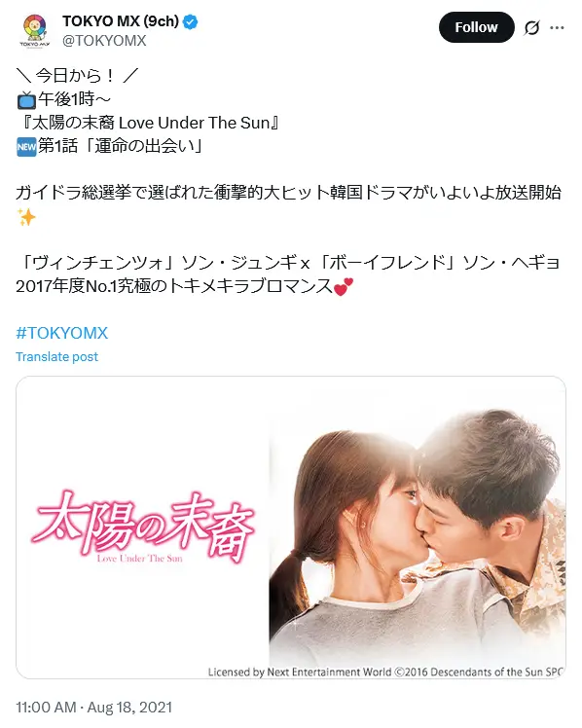582x728 pixels.
Task: Translate post to another language
Action: [x=57, y=356]
